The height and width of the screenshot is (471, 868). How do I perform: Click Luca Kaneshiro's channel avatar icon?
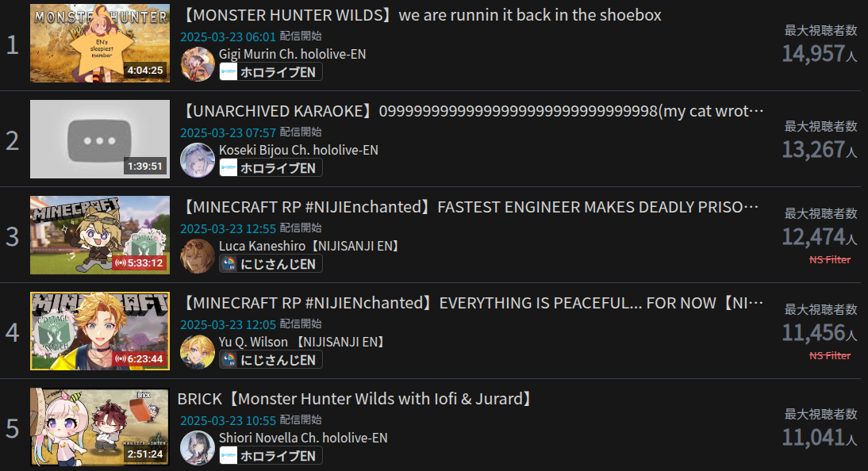(198, 255)
